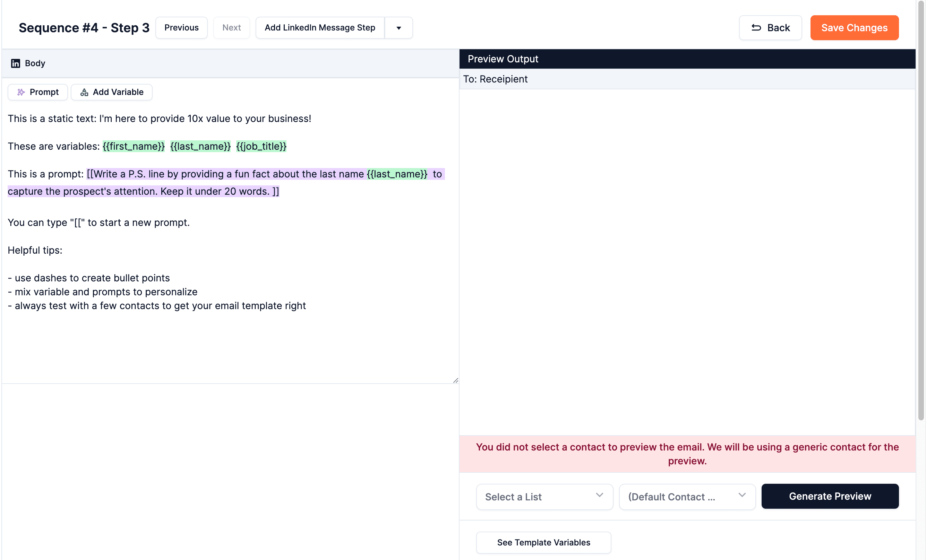The image size is (926, 560).
Task: Click the highlighted prompt line ending 'under 20 words. ]]'
Action: (143, 191)
